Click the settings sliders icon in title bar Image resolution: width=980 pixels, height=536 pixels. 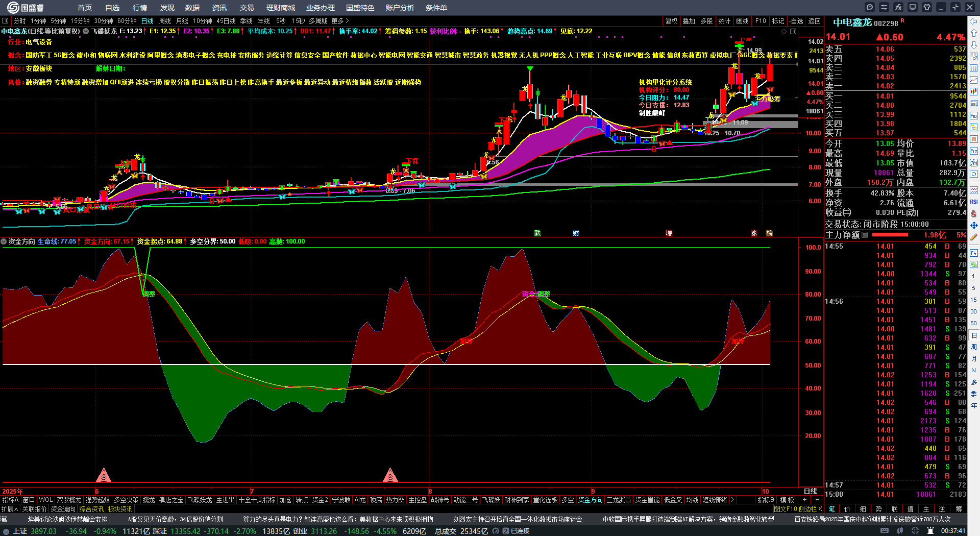point(884,7)
